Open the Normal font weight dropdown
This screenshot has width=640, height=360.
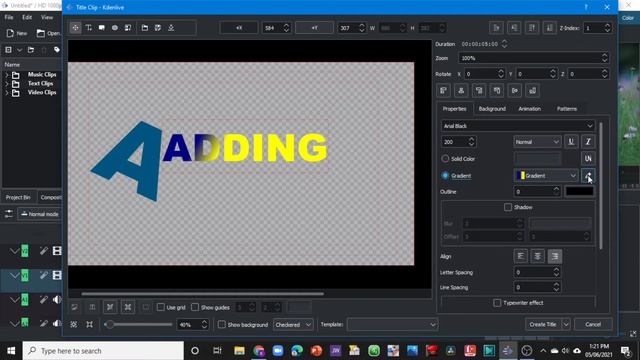(x=537, y=142)
